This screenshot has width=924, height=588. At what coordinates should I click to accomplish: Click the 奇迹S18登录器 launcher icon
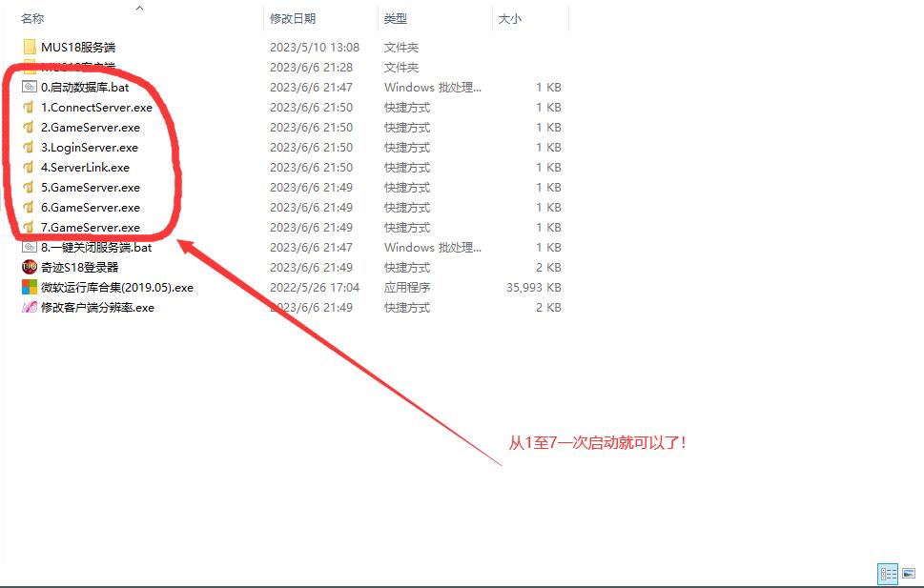pos(29,267)
